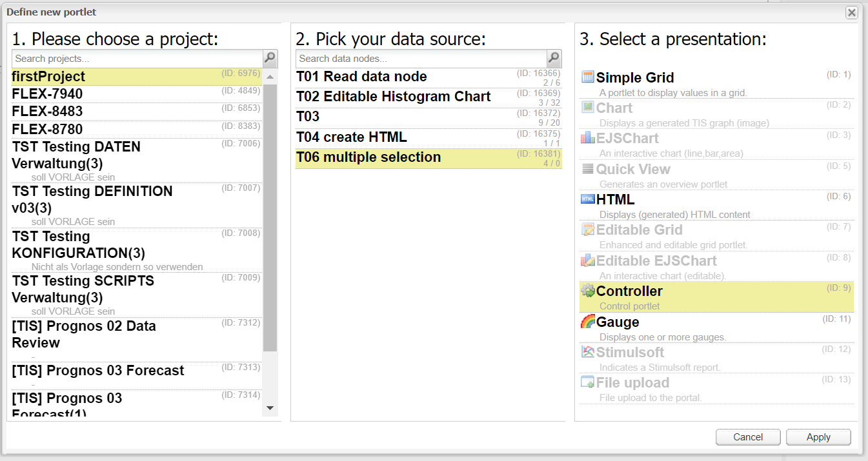
Task: Click the project list scrollbar thumb
Action: 270,218
